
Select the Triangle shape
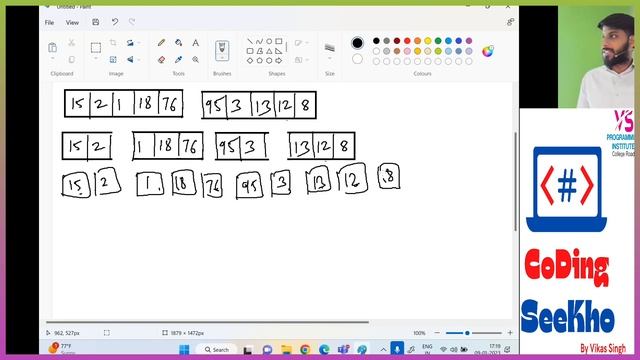click(269, 51)
